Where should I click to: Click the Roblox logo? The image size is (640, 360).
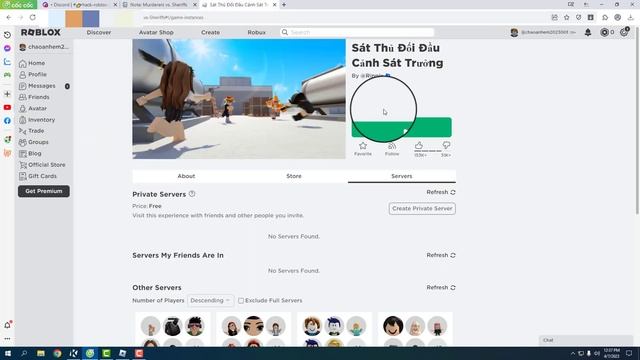pos(41,32)
